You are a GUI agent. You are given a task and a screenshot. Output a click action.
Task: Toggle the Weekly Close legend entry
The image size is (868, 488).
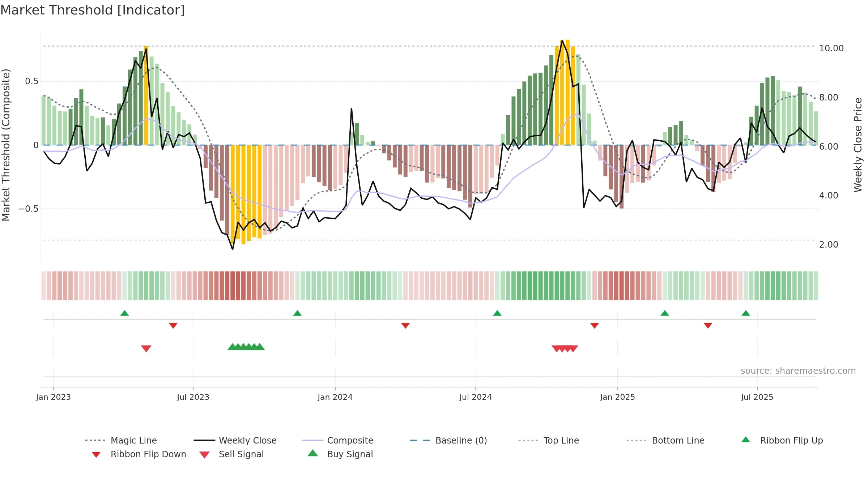tap(235, 440)
